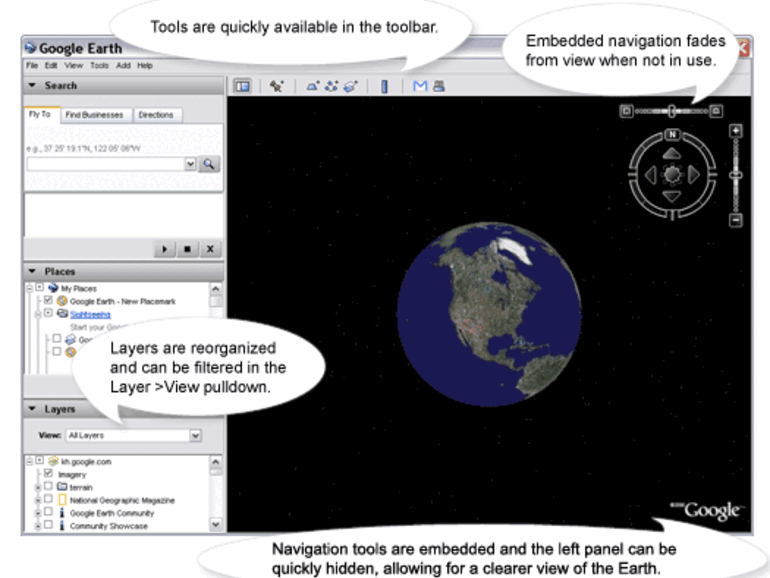Click the navigation move left arrow
This screenshot has height=578, width=770.
coord(650,175)
